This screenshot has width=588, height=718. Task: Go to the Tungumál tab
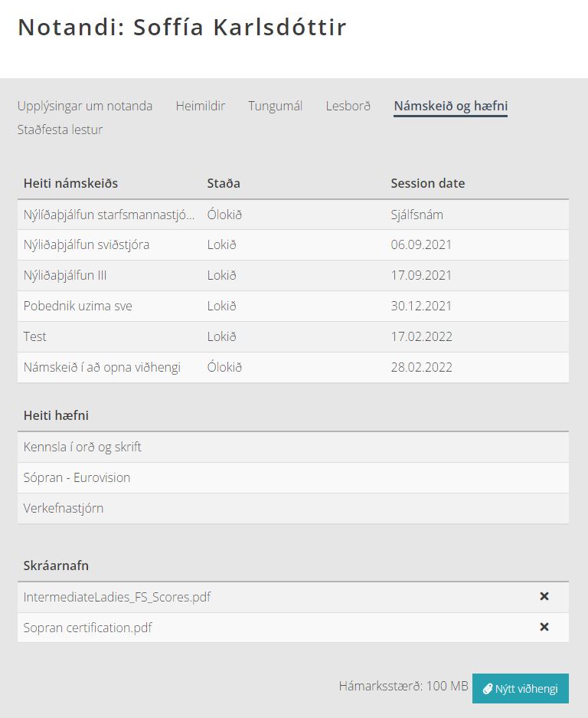[275, 106]
